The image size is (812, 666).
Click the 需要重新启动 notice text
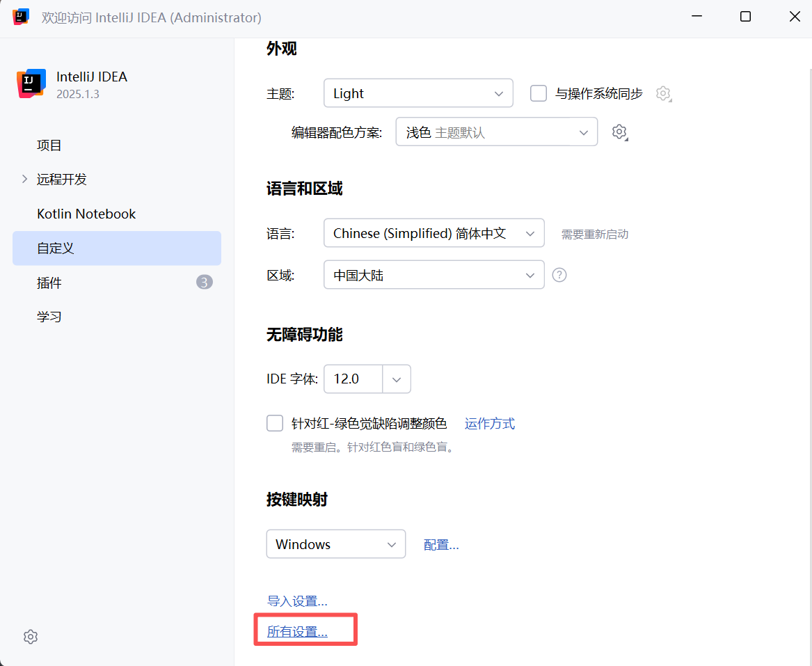pos(595,234)
